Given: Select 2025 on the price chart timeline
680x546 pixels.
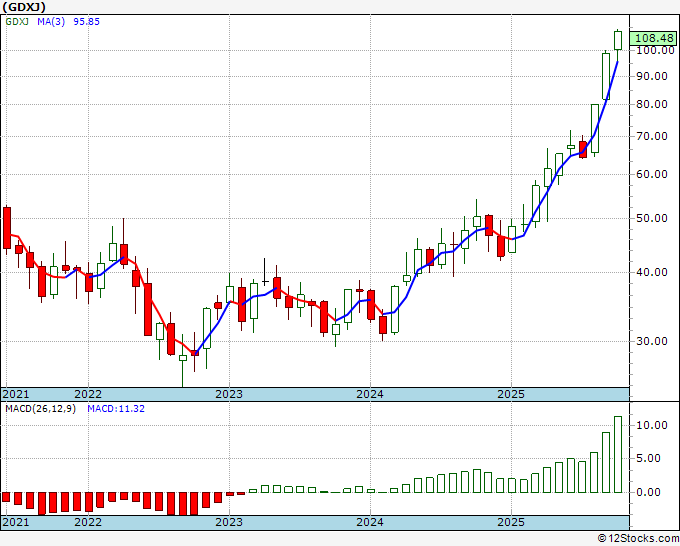Looking at the screenshot, I should click(x=511, y=394).
